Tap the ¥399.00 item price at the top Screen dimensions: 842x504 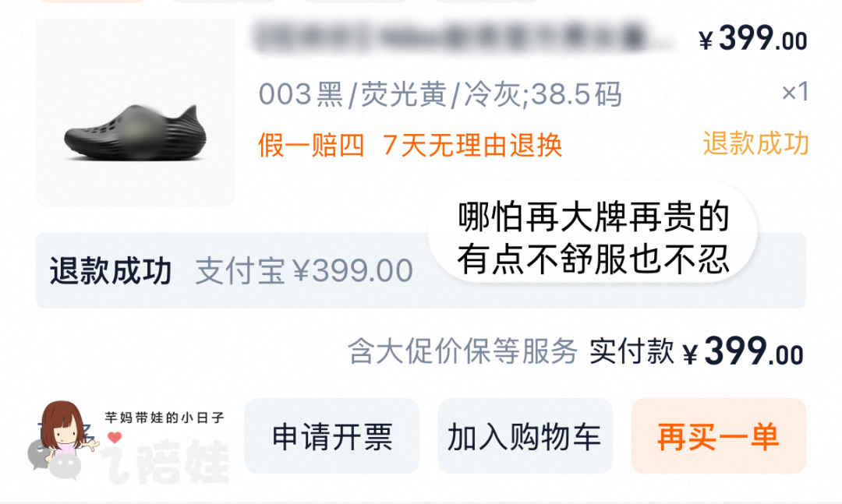(x=753, y=39)
